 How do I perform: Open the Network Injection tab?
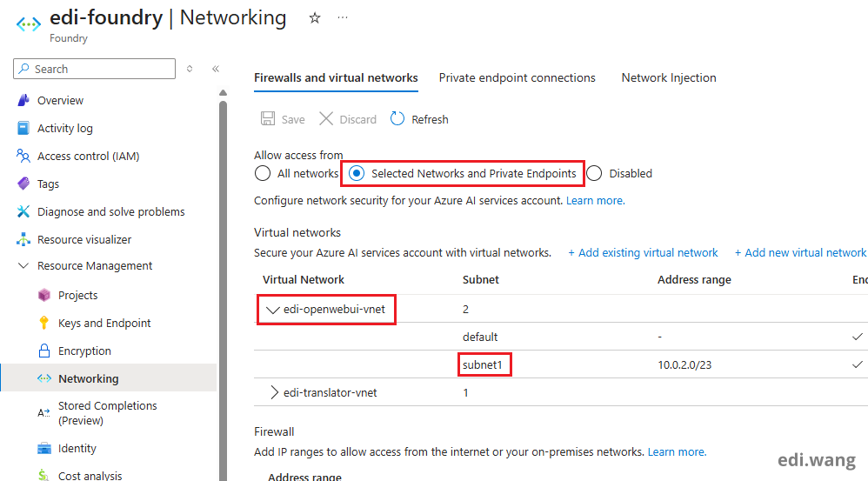668,77
